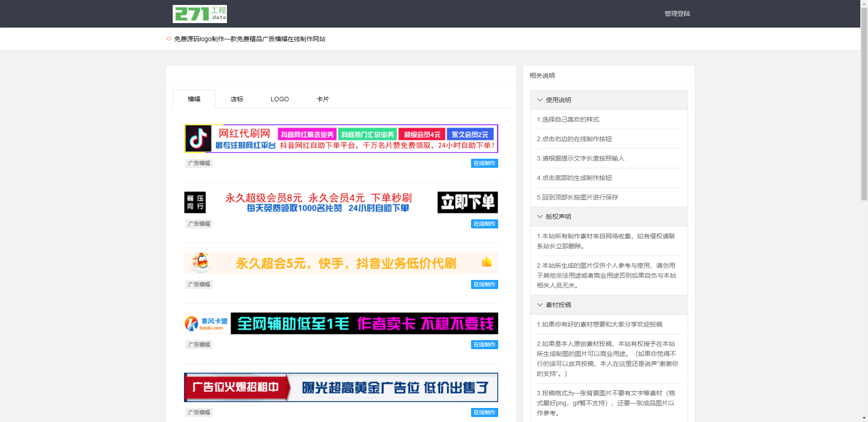
Task: Click text 4.点击底部的生成制作按钮
Action: [x=574, y=178]
